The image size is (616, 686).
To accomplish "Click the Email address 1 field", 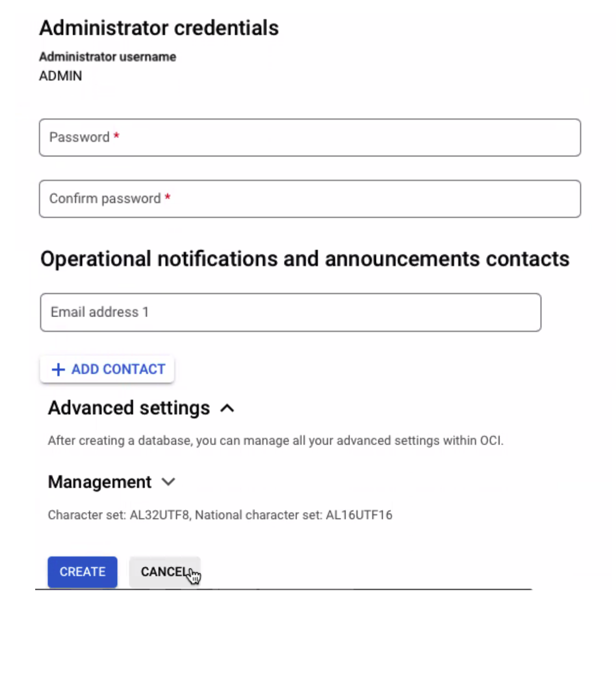I will [289, 312].
